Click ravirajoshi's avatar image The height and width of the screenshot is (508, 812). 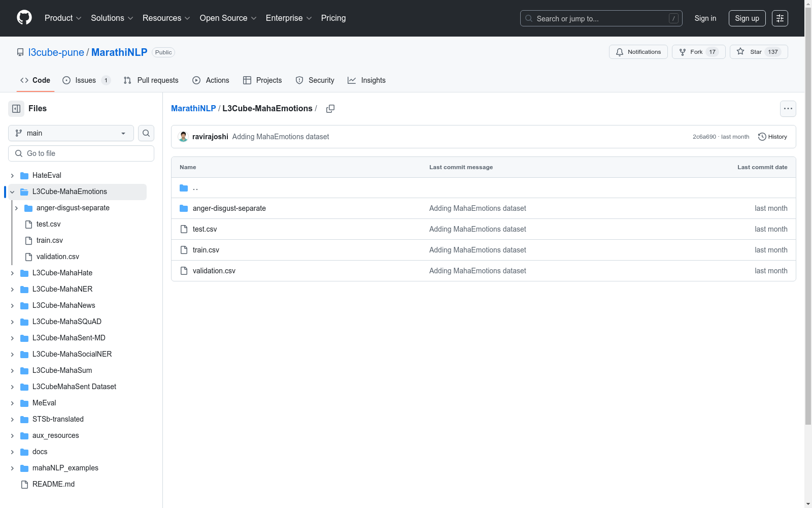[x=183, y=137]
